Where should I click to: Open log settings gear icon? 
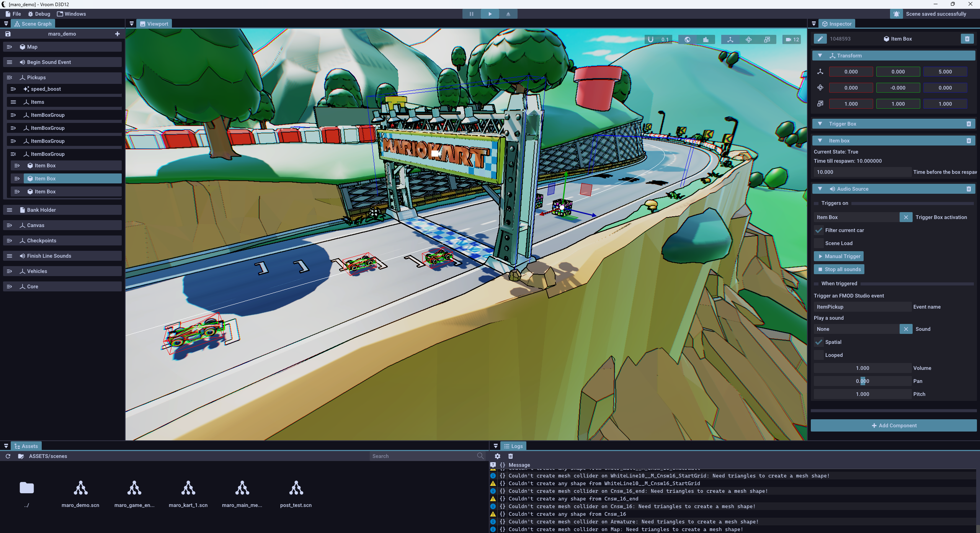click(x=498, y=456)
